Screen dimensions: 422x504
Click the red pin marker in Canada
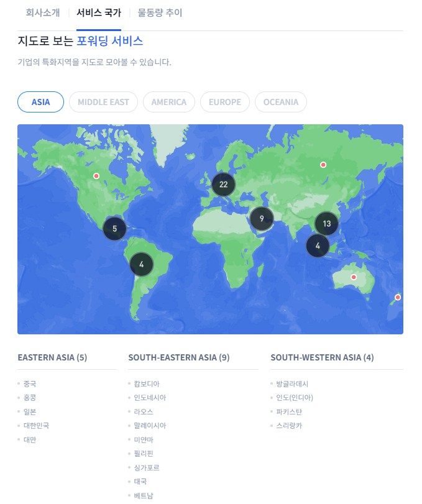point(96,176)
